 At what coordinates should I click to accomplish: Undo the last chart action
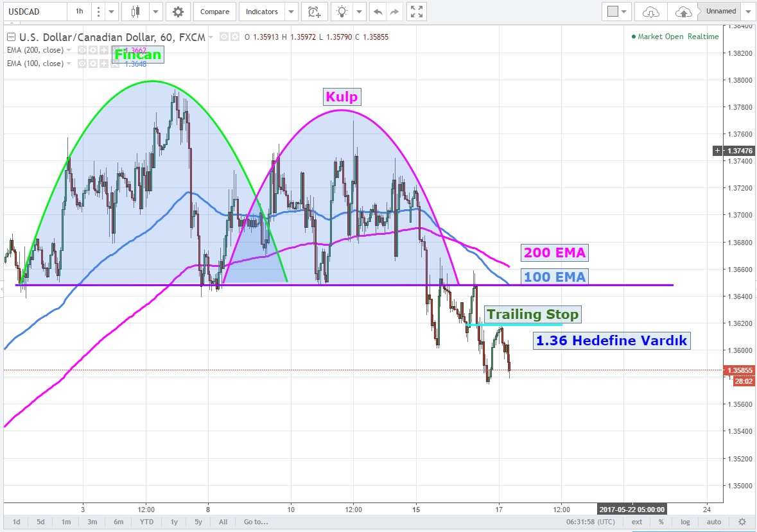pyautogui.click(x=378, y=12)
